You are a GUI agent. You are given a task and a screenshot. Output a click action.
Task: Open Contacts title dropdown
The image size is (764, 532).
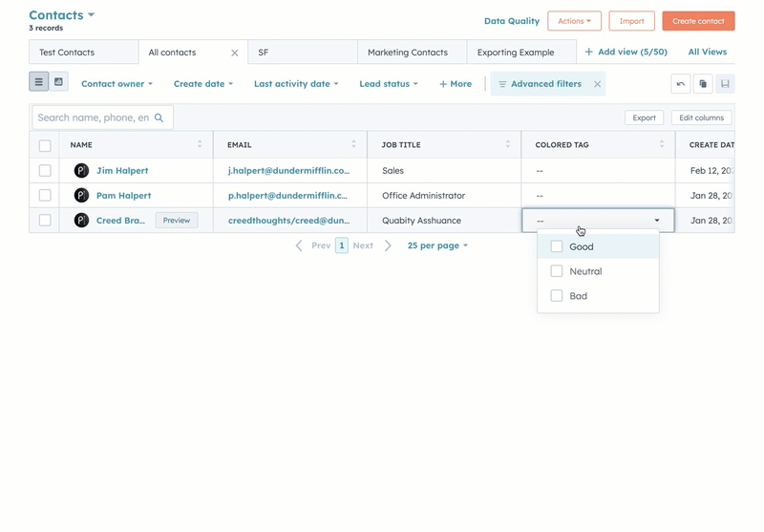coord(62,15)
